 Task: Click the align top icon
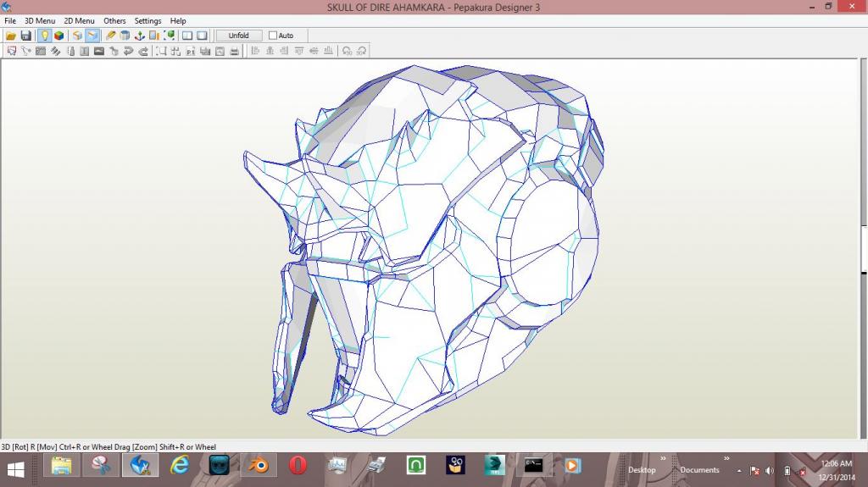pos(299,51)
